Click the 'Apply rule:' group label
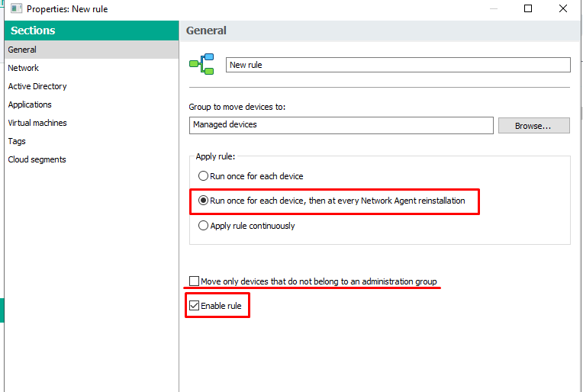Screen dimensions: 583x392 pos(216,156)
